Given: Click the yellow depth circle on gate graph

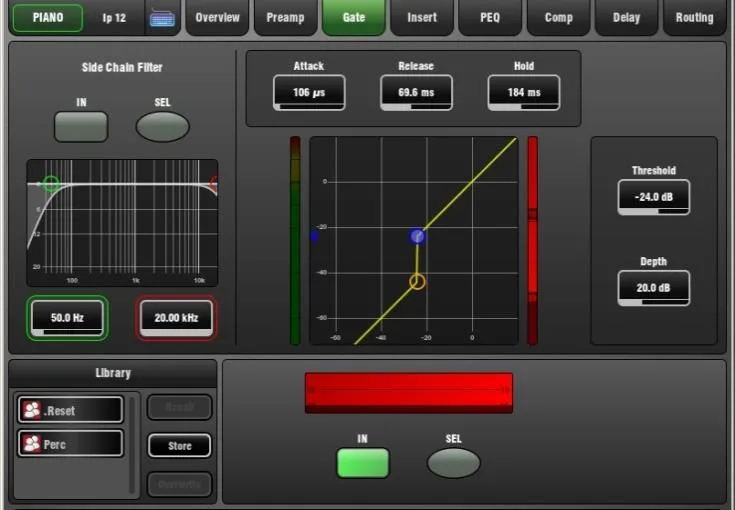Looking at the screenshot, I should (x=417, y=282).
